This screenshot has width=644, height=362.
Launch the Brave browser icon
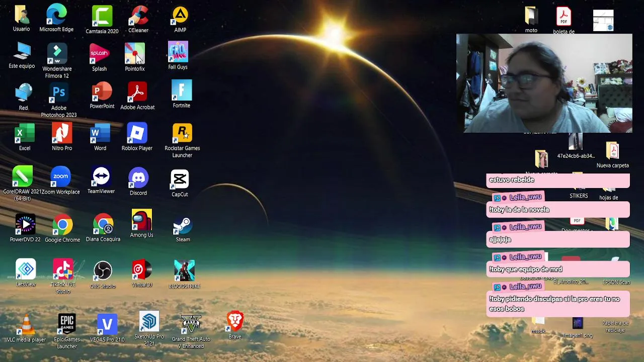coord(235,322)
